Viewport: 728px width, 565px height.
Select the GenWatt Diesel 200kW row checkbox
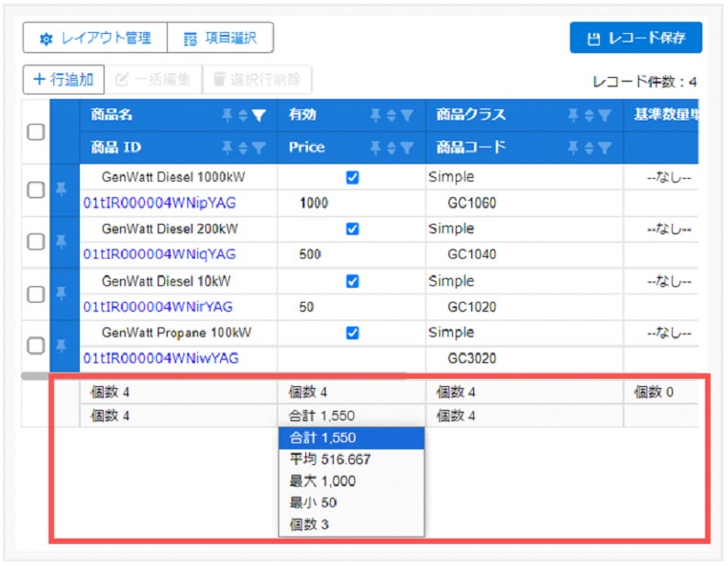pos(36,241)
